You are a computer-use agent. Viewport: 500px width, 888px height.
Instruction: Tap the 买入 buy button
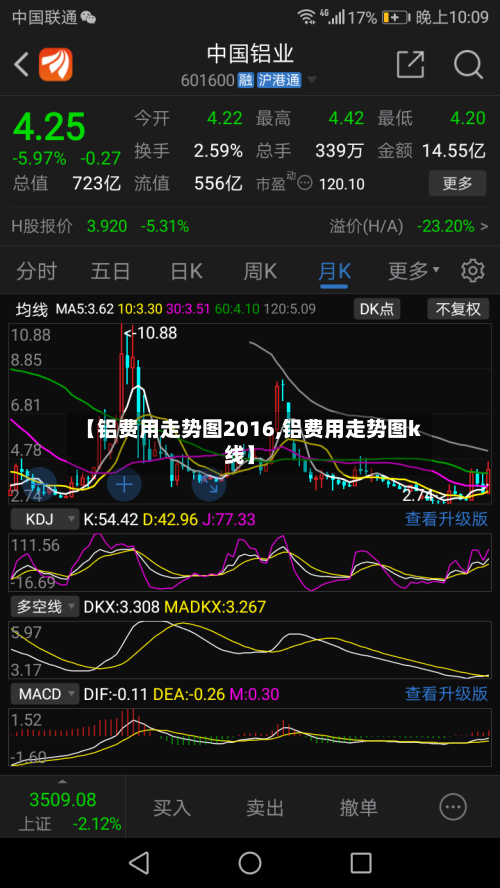(x=172, y=807)
